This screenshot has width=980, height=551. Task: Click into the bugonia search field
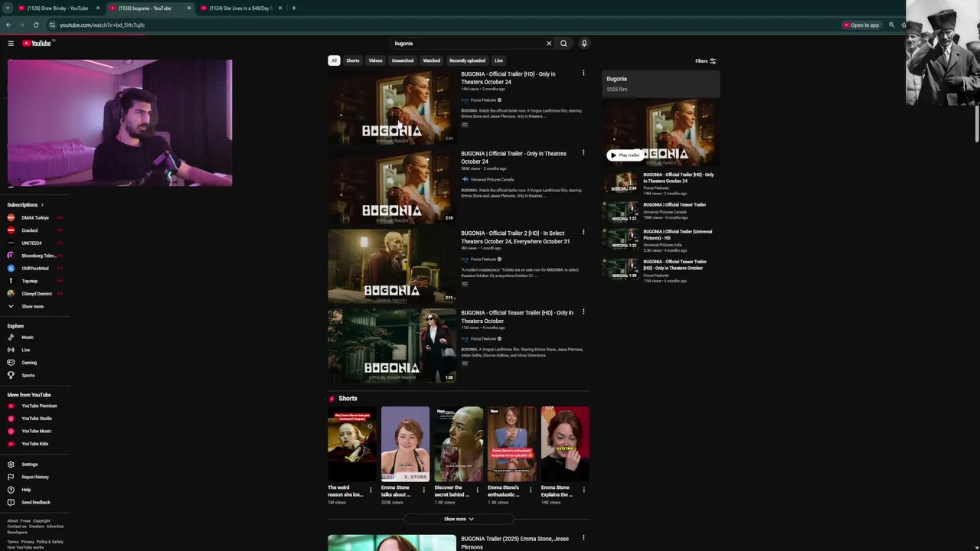point(467,44)
